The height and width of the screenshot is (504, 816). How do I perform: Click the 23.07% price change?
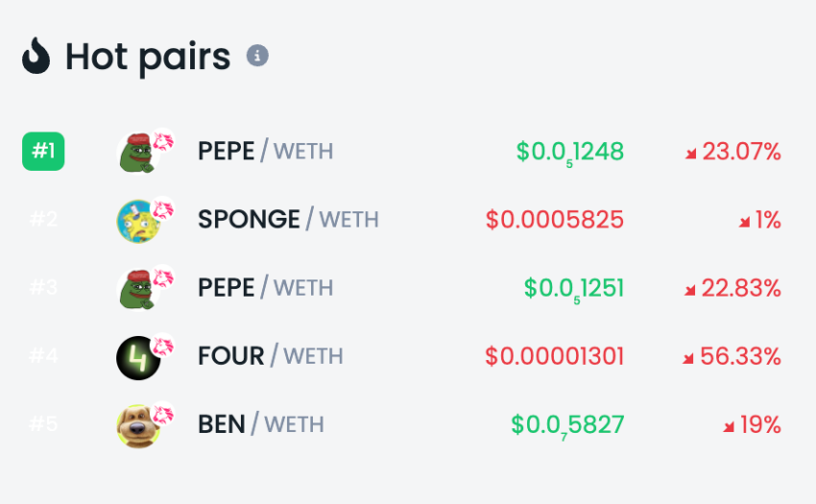pos(732,151)
